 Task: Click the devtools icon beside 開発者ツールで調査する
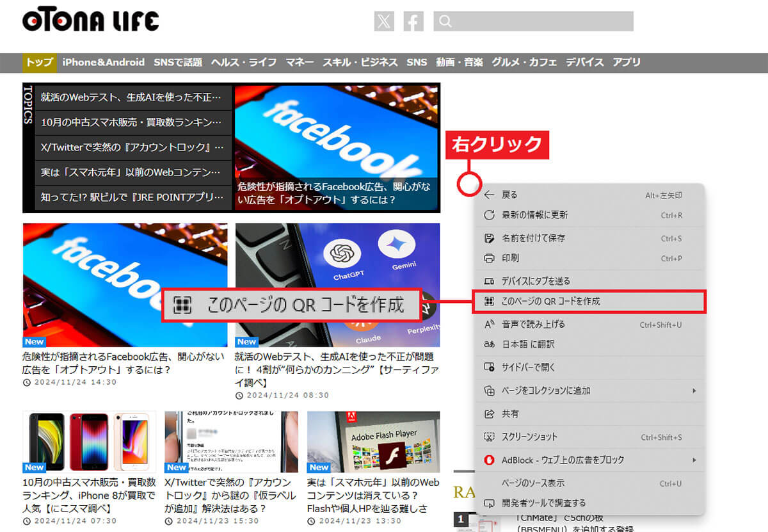[x=490, y=503]
